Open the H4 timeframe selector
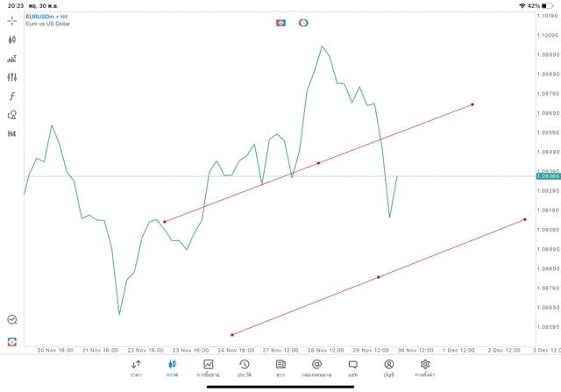This screenshot has width=561, height=392. 11,134
